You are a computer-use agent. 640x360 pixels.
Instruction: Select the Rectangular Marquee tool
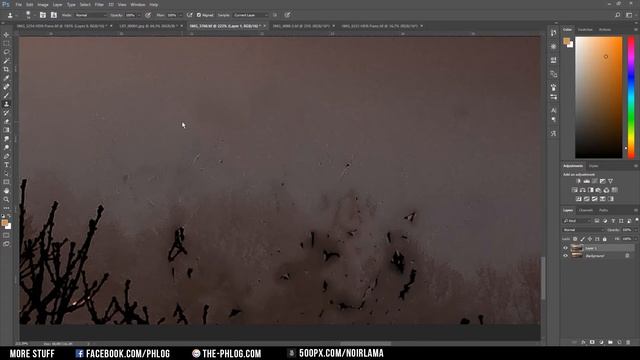[6, 43]
